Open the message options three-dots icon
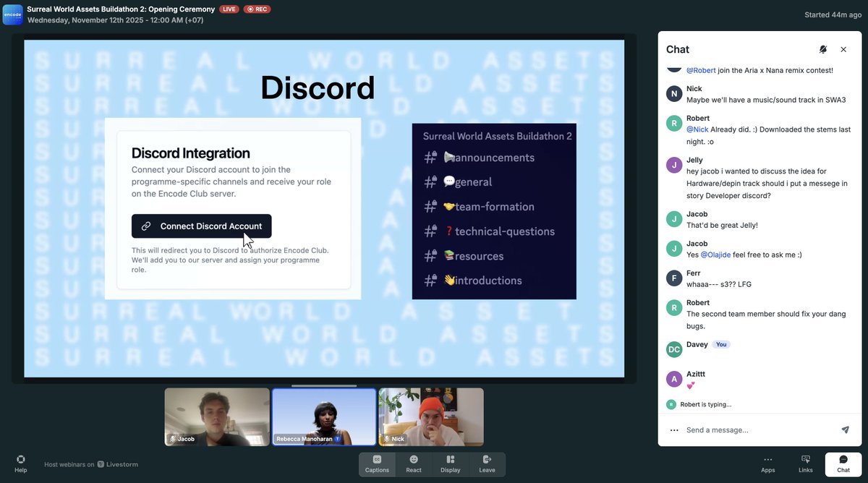The image size is (868, 483). [x=674, y=429]
